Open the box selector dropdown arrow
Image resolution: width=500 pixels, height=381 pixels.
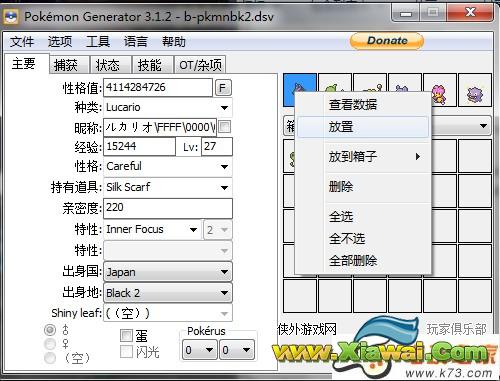click(483, 126)
